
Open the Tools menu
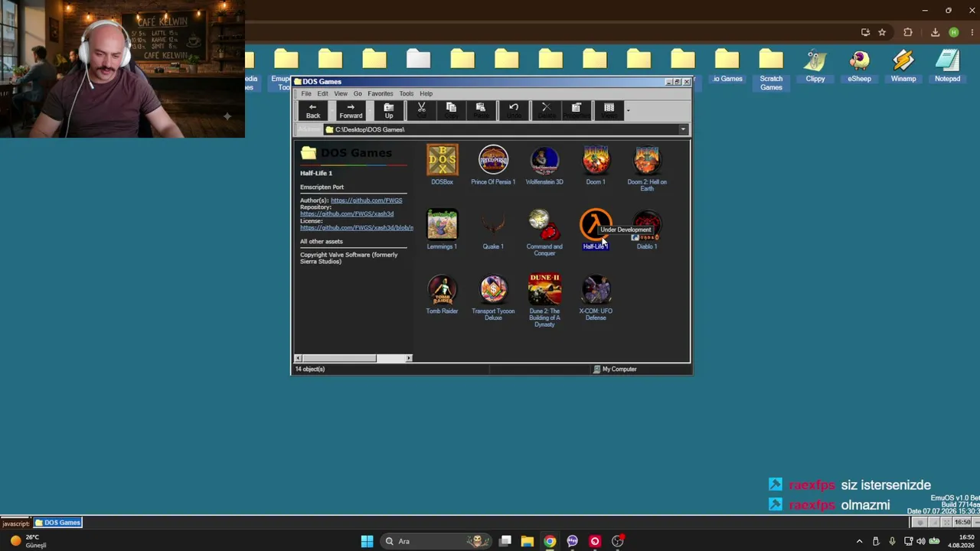pyautogui.click(x=407, y=93)
